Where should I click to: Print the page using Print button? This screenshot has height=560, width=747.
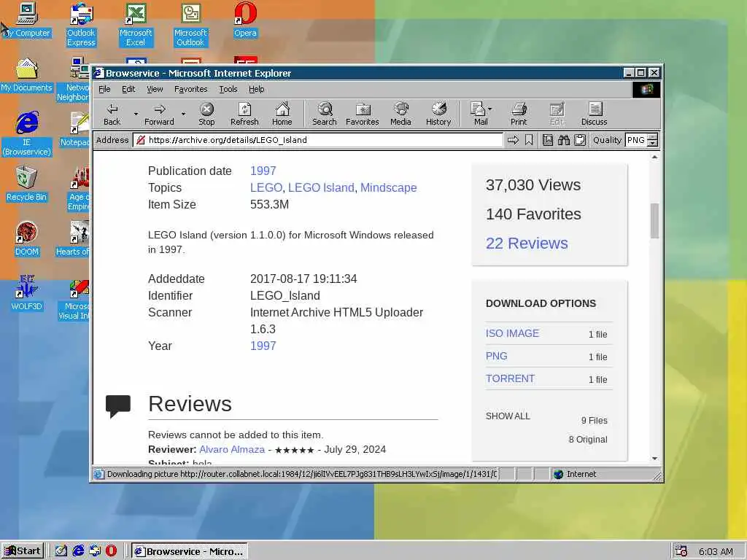coord(519,114)
